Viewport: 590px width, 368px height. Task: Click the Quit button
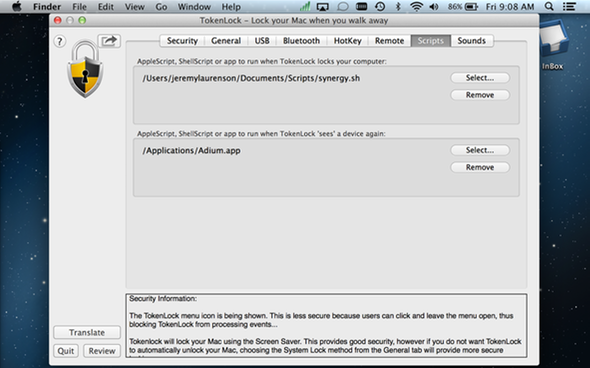[x=66, y=351]
